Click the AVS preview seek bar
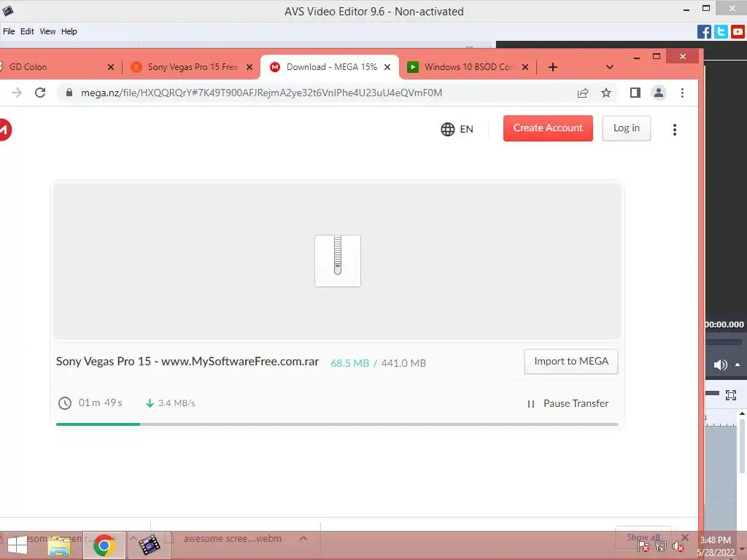The height and width of the screenshot is (560, 747). click(723, 342)
